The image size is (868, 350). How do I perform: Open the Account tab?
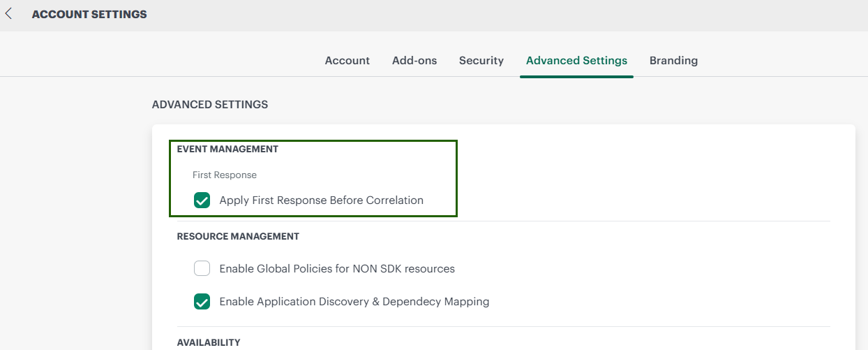(x=347, y=61)
